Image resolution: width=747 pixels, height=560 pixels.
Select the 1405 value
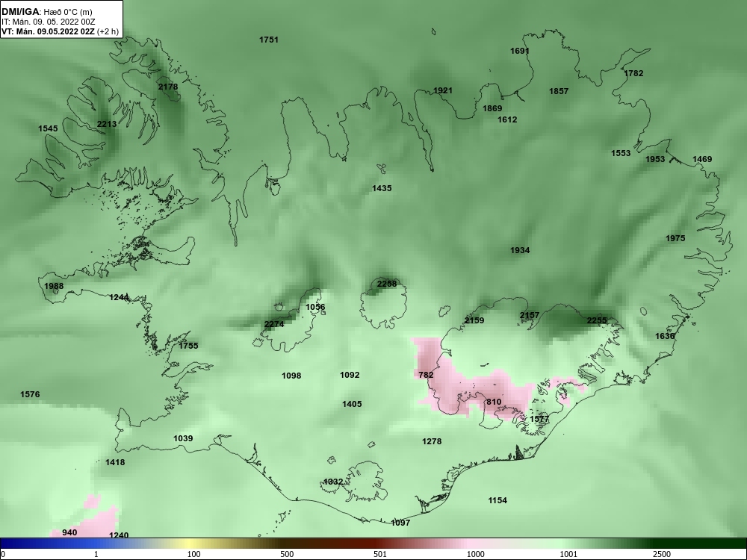352,404
